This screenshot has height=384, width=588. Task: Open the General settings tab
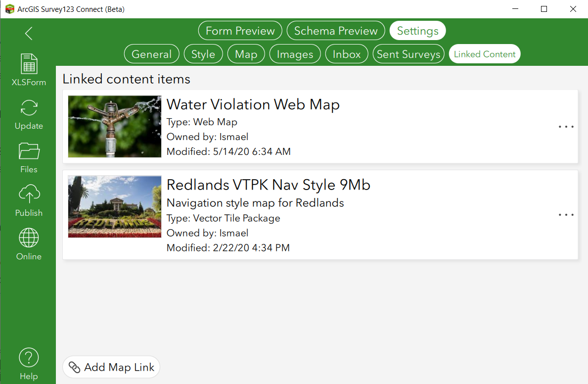[151, 54]
